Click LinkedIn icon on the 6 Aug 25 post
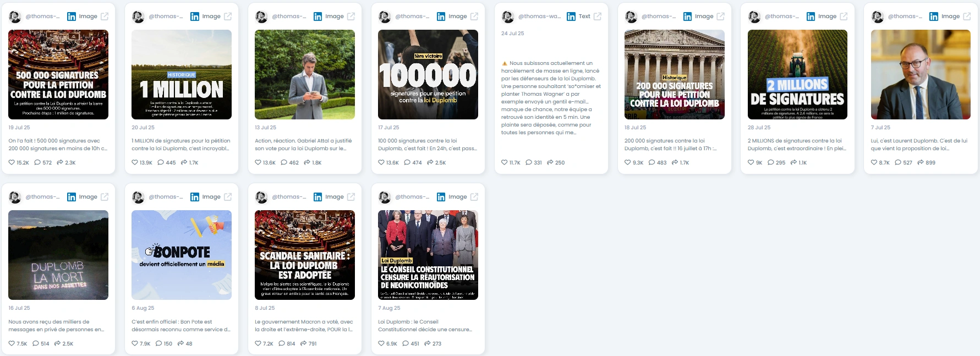This screenshot has height=356, width=980. click(x=195, y=197)
